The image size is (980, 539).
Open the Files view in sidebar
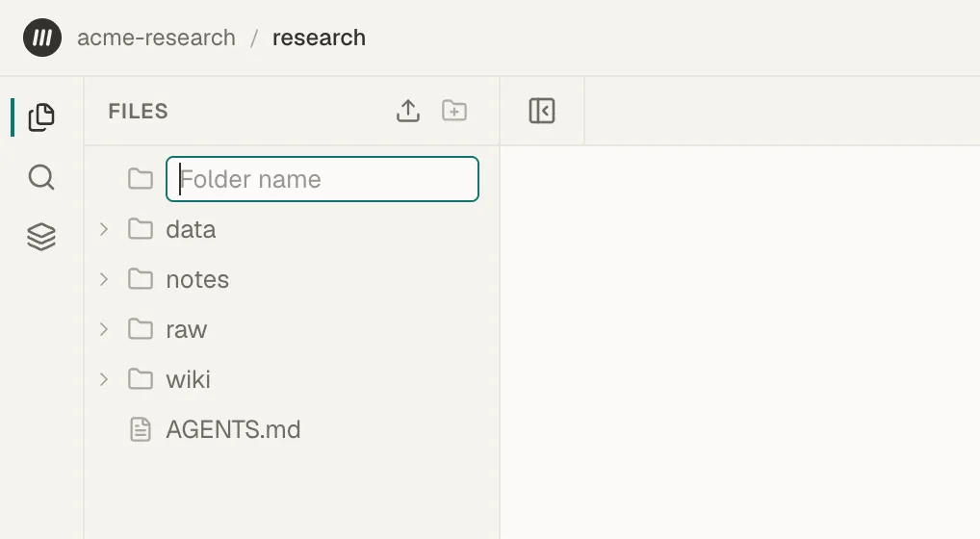(x=41, y=116)
